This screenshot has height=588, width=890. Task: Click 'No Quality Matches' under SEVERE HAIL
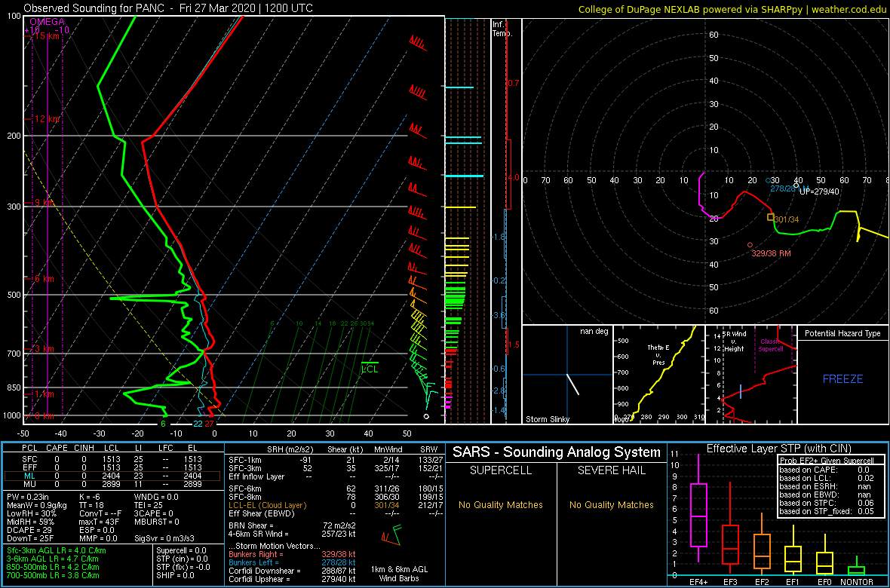[611, 504]
